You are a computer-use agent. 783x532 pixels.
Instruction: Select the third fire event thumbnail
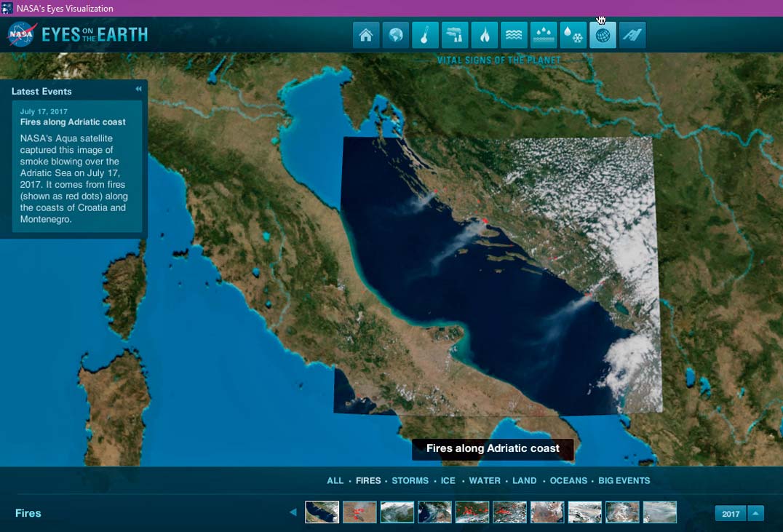tap(397, 512)
